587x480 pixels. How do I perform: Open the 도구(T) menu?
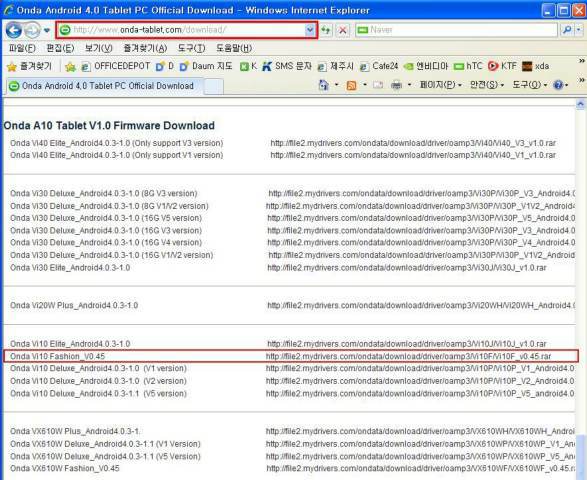click(x=191, y=48)
